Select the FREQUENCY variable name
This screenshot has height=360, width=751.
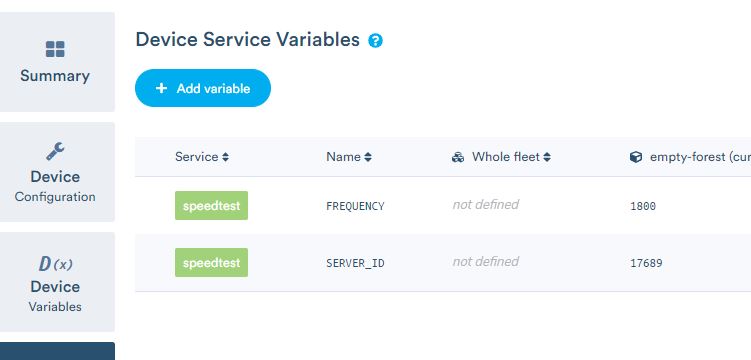(x=355, y=206)
